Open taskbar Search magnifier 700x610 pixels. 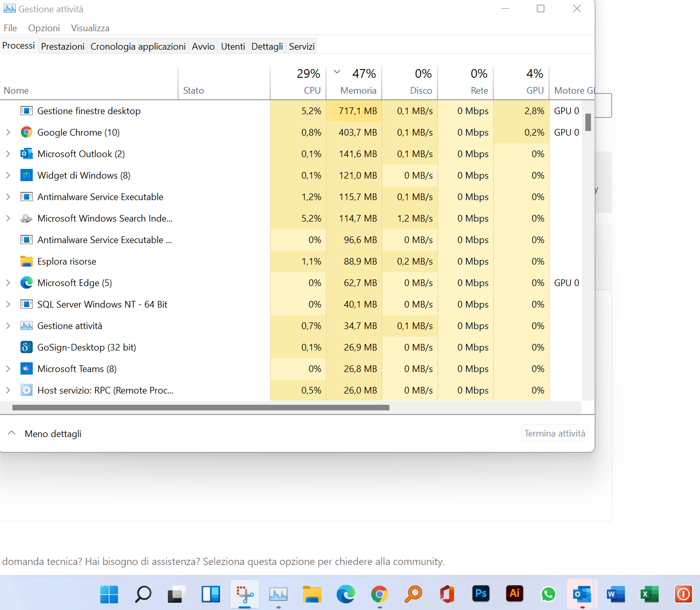143,594
